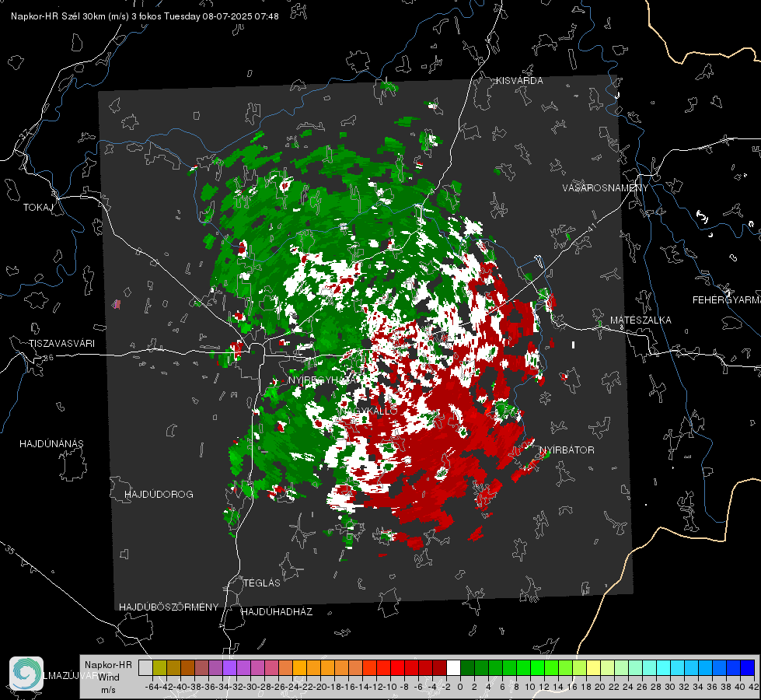The image size is (761, 700).
Task: Click the legend value label -64
Action: tap(152, 687)
